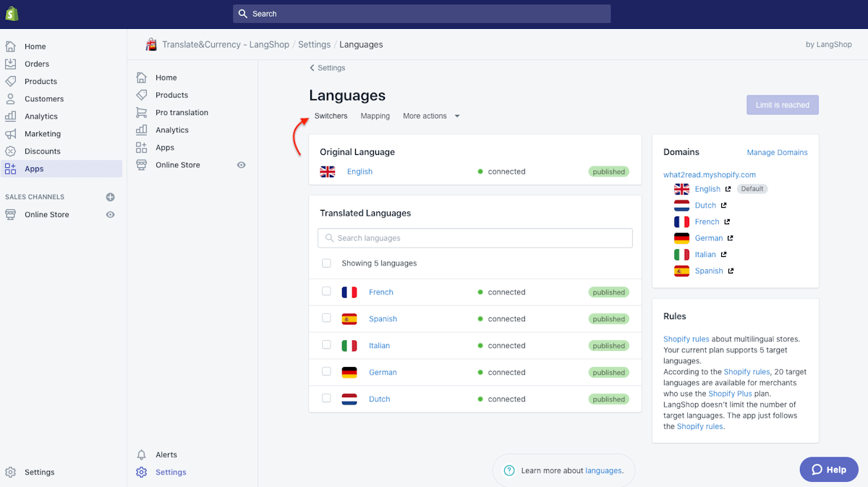The width and height of the screenshot is (868, 487).
Task: Toggle eye icon beside LangShop Online Store
Action: pos(242,165)
